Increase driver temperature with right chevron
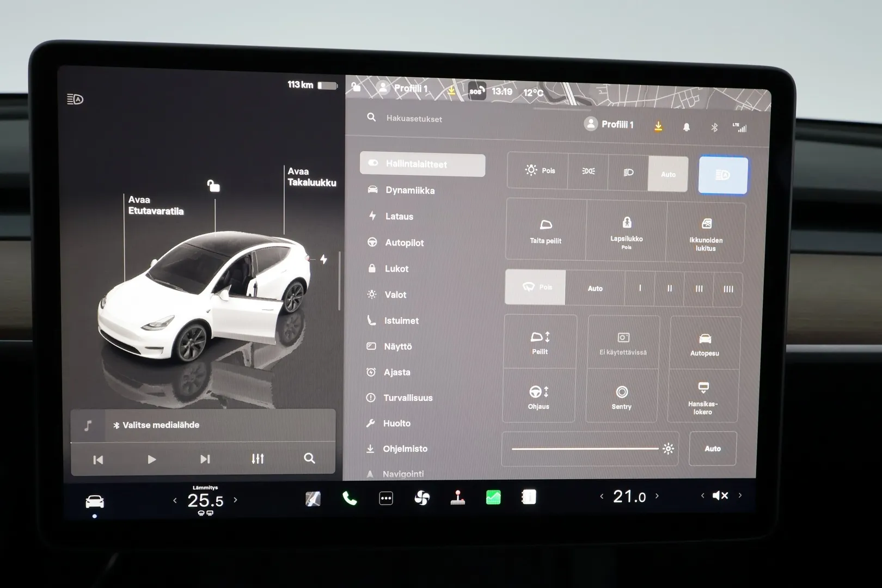882x588 pixels. (235, 500)
